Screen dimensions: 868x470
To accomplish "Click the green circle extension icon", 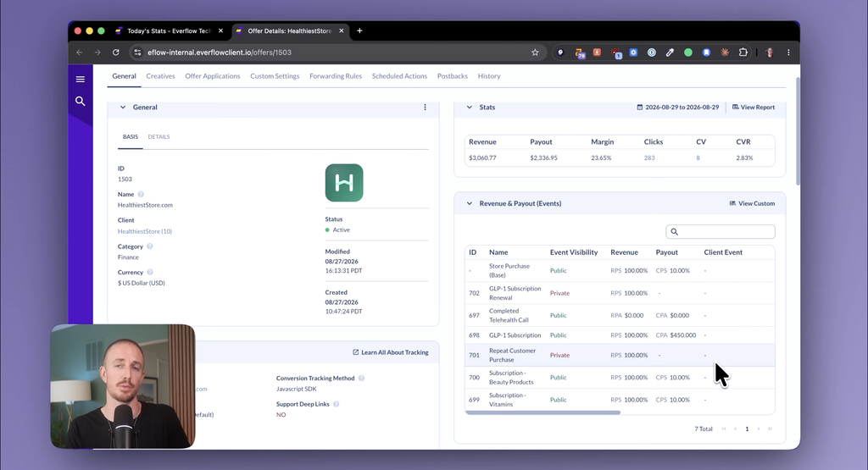I will [688, 53].
